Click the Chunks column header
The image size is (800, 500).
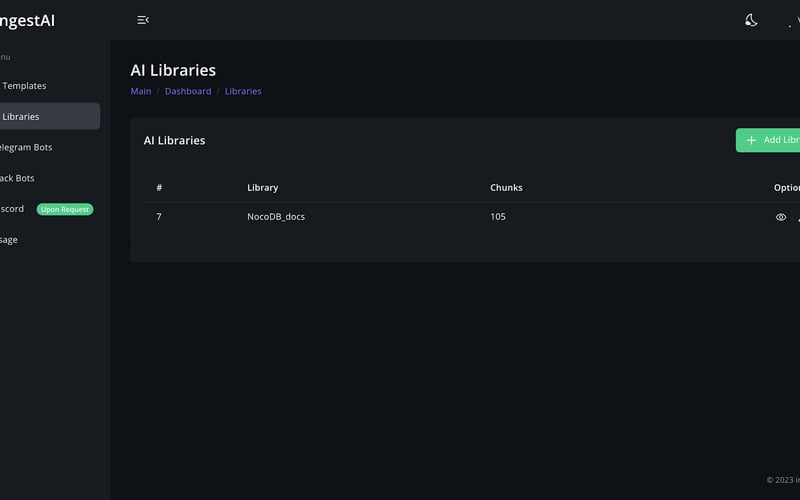(506, 188)
